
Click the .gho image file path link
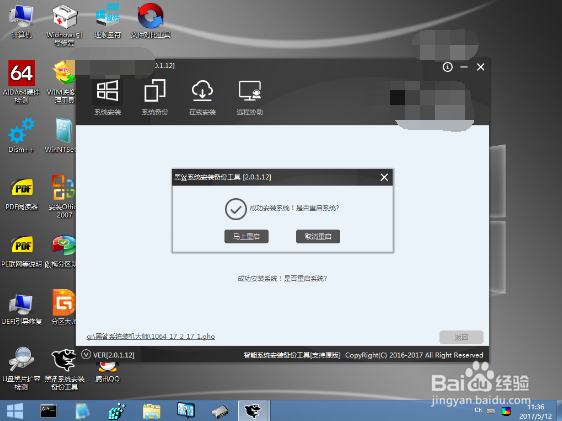click(x=151, y=336)
